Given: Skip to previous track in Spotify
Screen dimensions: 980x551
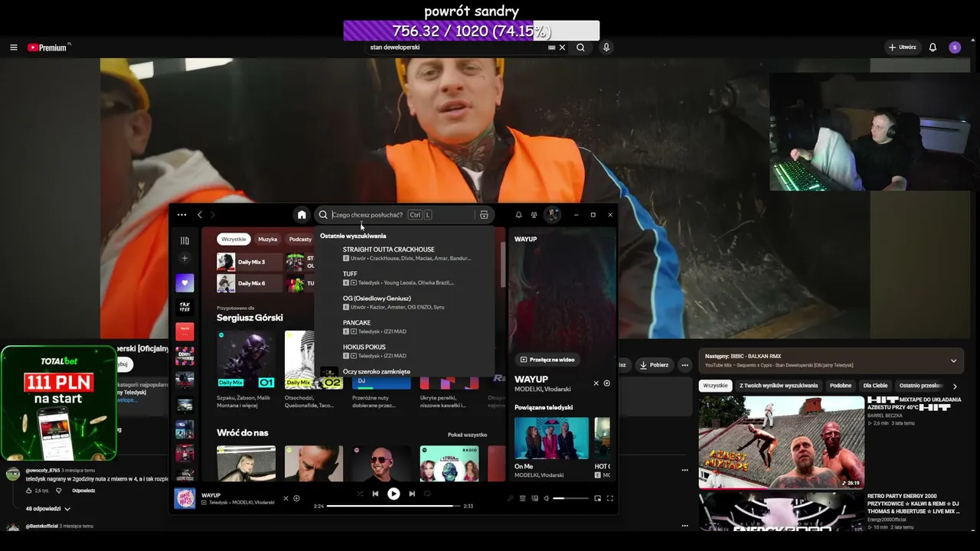Looking at the screenshot, I should pyautogui.click(x=375, y=494).
